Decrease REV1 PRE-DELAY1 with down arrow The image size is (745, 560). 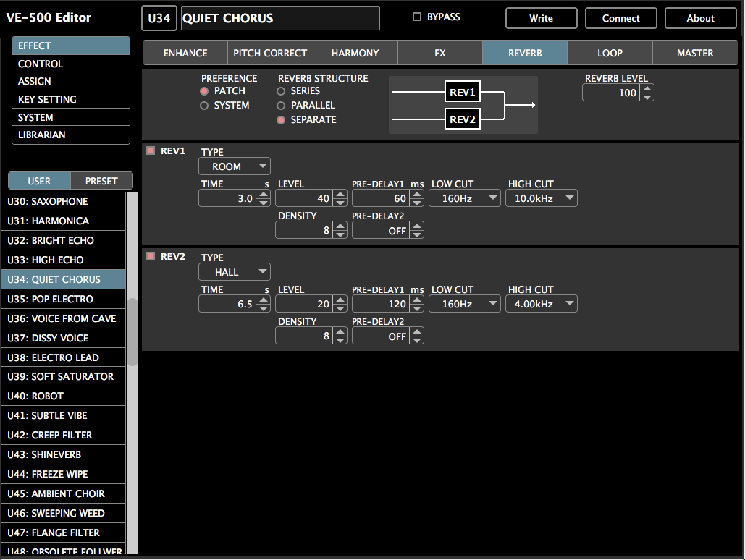[x=417, y=203]
